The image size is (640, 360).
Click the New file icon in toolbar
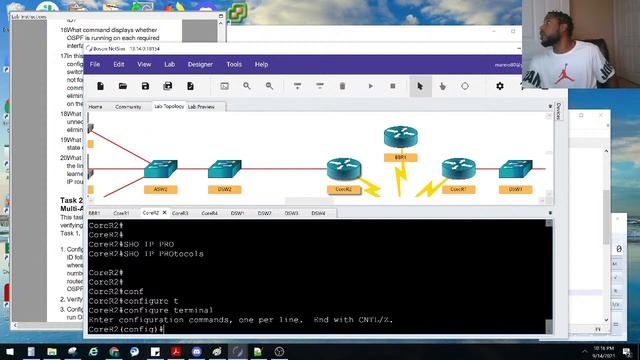point(100,86)
